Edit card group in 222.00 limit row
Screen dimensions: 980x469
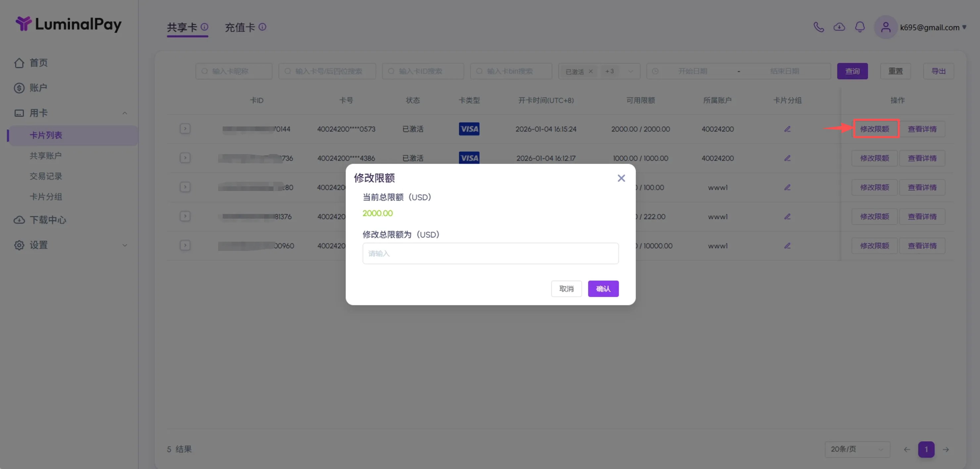coord(787,217)
